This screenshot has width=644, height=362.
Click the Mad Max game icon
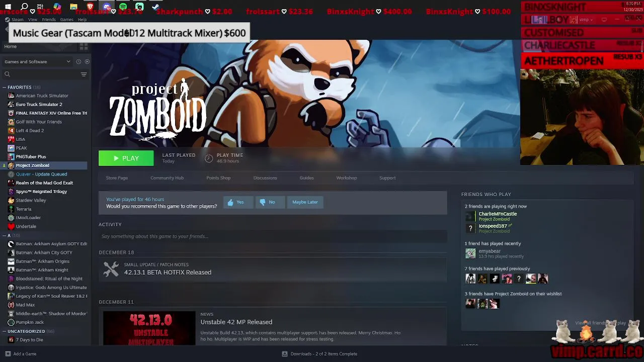click(x=11, y=305)
